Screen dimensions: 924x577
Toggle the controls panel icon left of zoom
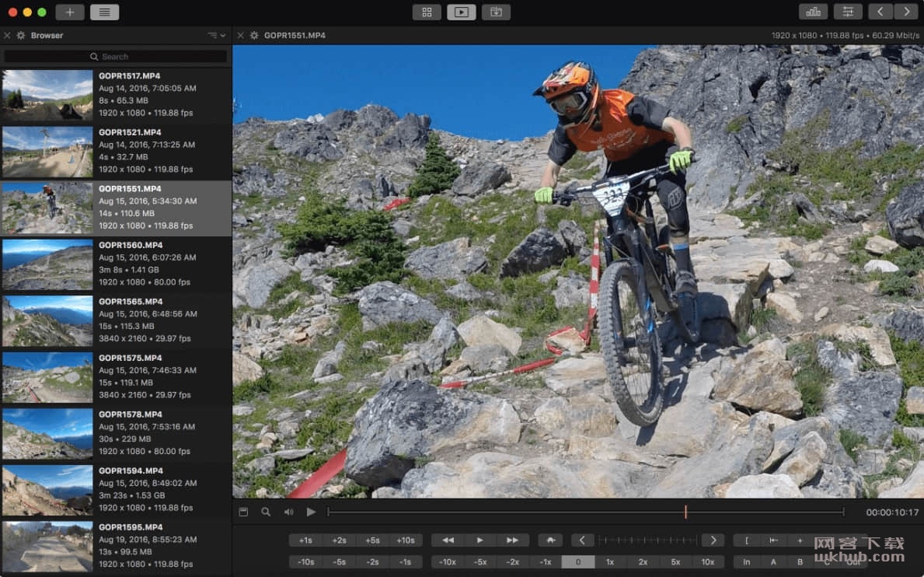click(x=243, y=512)
